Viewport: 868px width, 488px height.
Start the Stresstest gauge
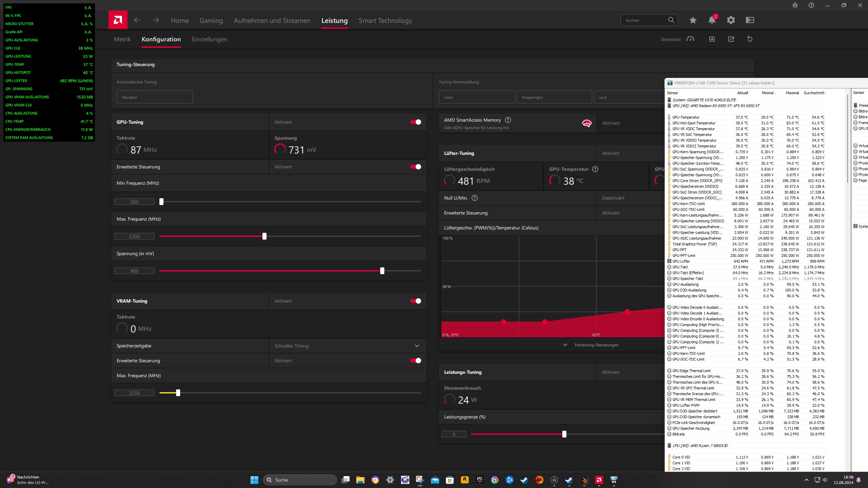click(x=690, y=39)
